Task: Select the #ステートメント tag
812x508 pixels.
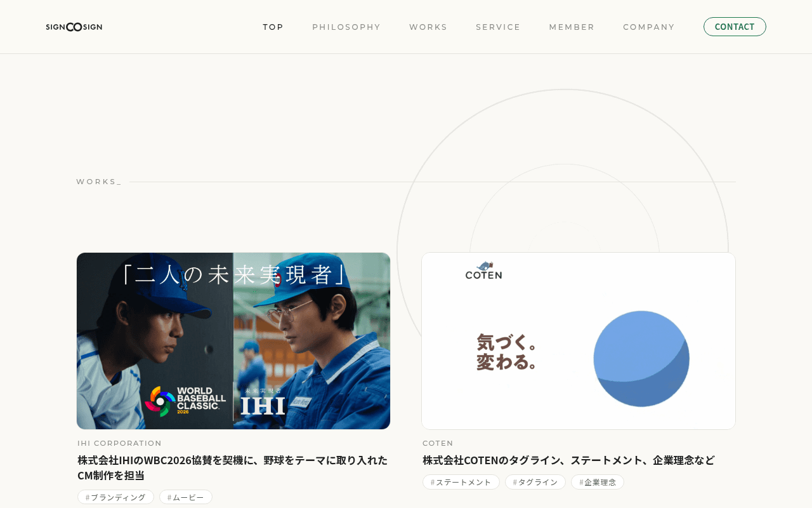Action: (461, 482)
